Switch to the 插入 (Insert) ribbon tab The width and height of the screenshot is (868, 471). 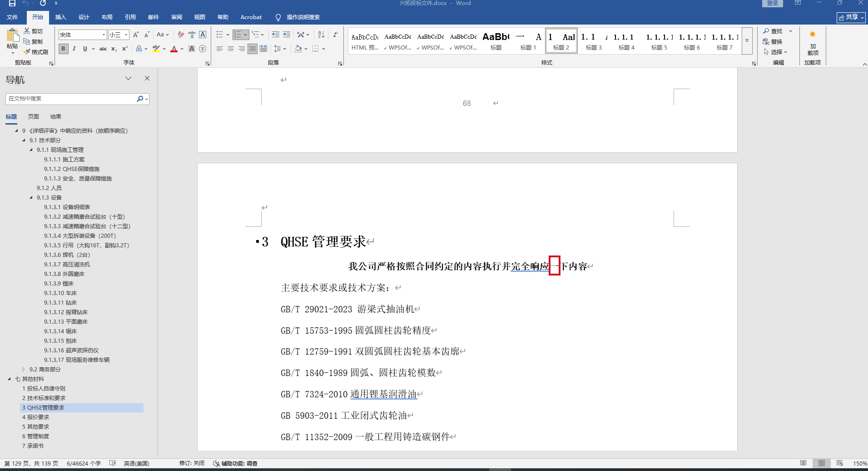(60, 17)
